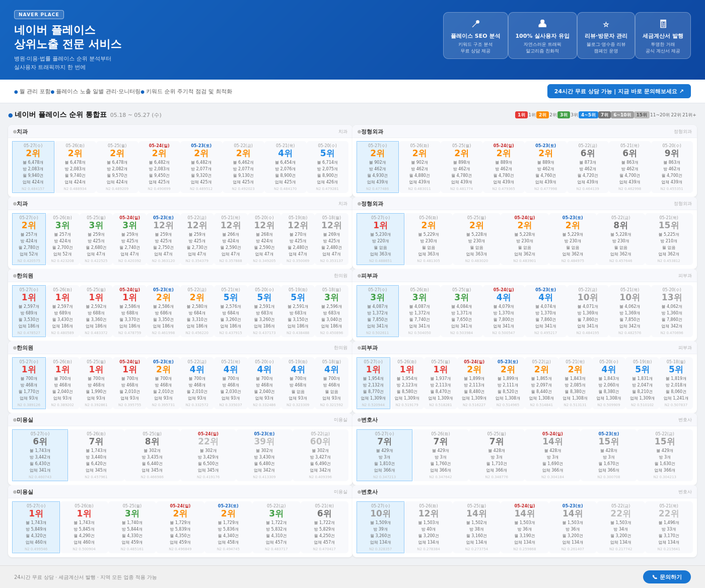The width and height of the screenshot is (705, 588).
Task: Click the person icon above 100% 실사용자 유입
Action: [x=542, y=23]
